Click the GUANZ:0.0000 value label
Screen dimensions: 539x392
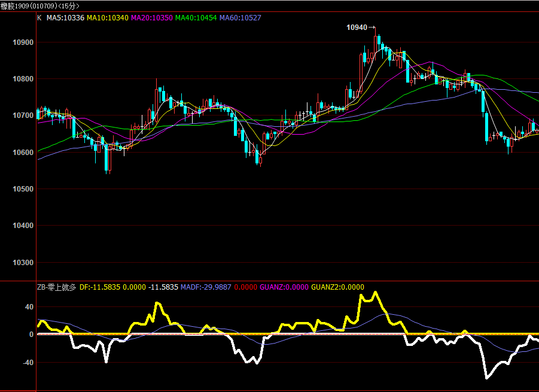click(284, 287)
